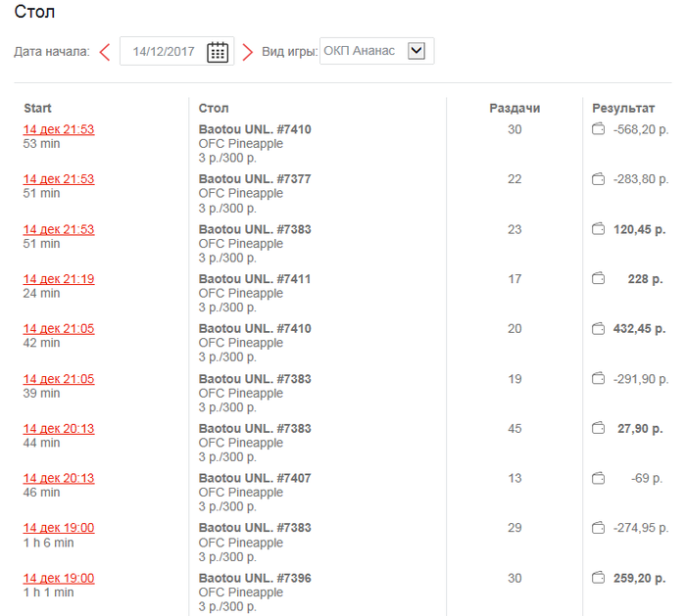Open the 46 min session at 14 дек 20:13
This screenshot has width=686, height=616.
[59, 479]
